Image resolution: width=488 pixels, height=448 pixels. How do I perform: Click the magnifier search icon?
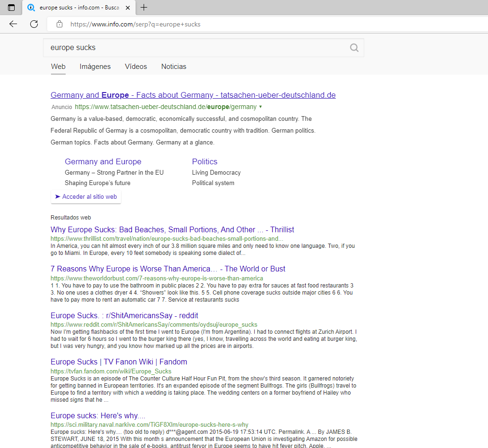[x=354, y=48]
